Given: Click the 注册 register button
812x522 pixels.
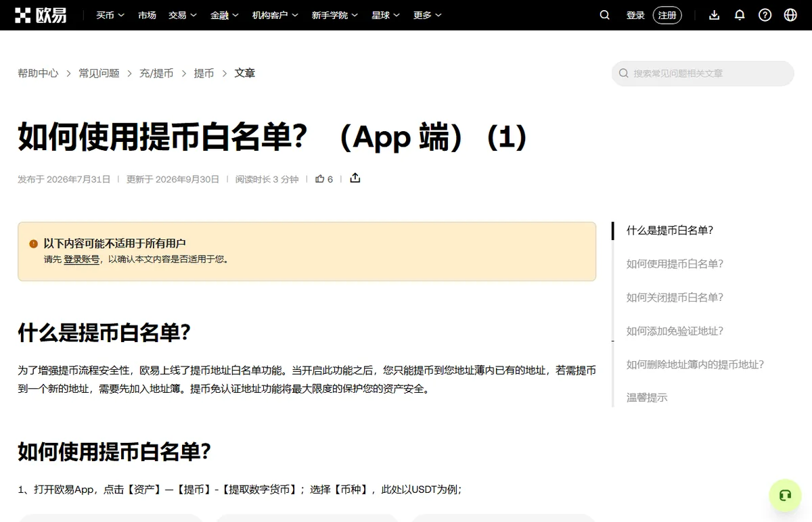Looking at the screenshot, I should click(667, 15).
